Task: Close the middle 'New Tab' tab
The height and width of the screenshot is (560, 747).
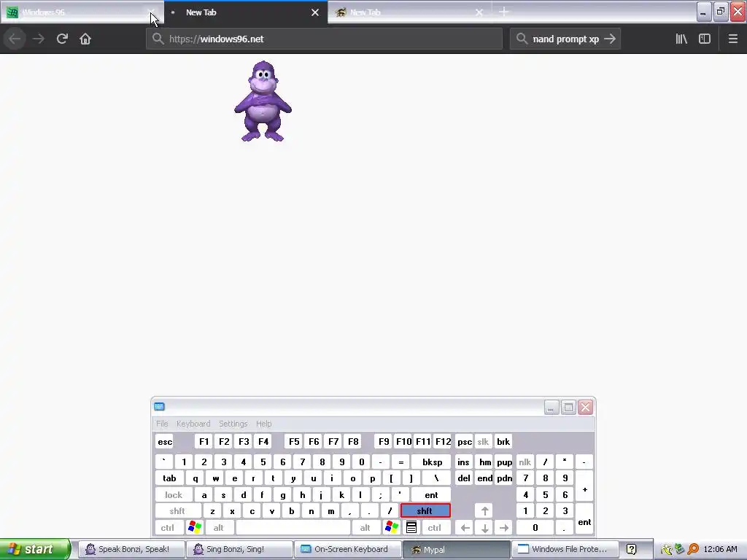Action: 315,12
